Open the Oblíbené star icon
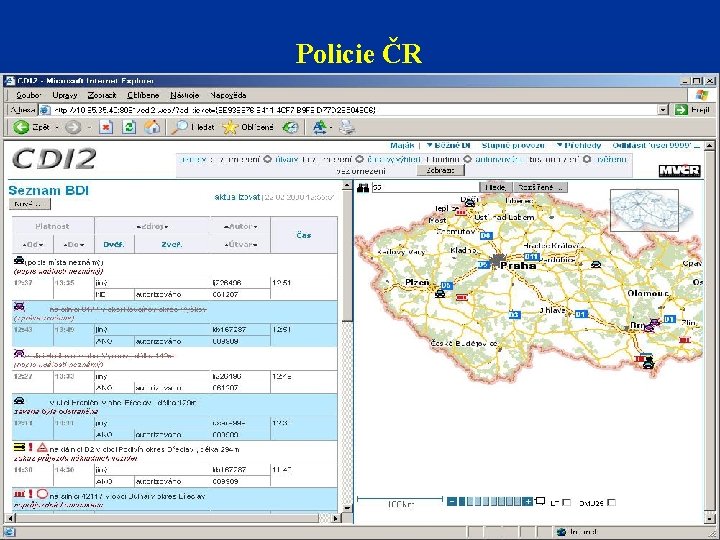720x540 pixels. 230,127
